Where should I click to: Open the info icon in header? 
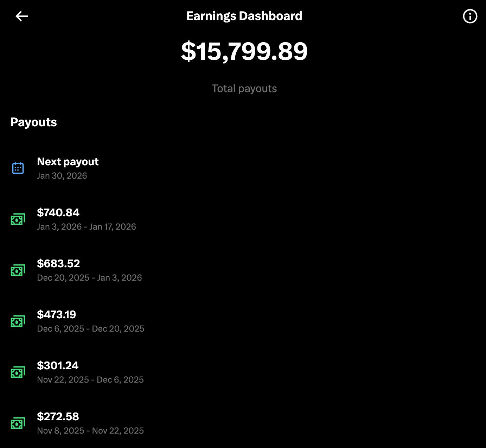pos(470,16)
